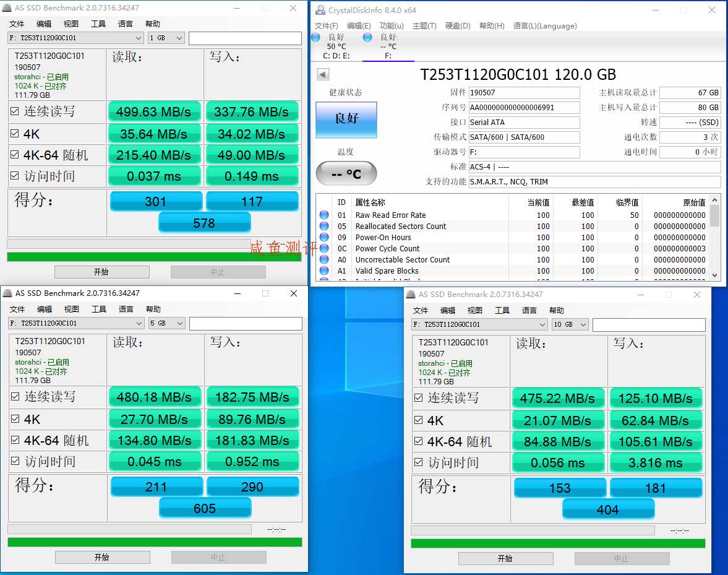Click the status icon for Uncorrectable Sector Count
The height and width of the screenshot is (575, 728).
[x=324, y=259]
